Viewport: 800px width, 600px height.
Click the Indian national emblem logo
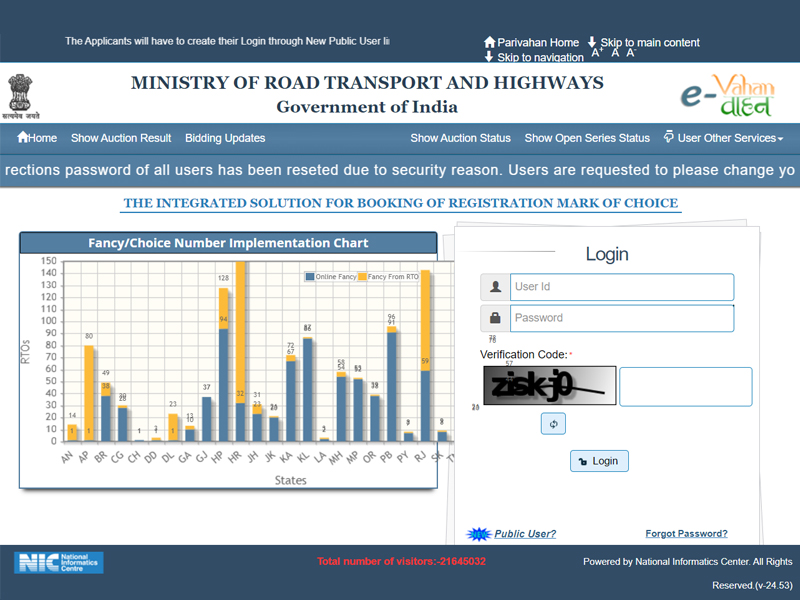pos(20,96)
